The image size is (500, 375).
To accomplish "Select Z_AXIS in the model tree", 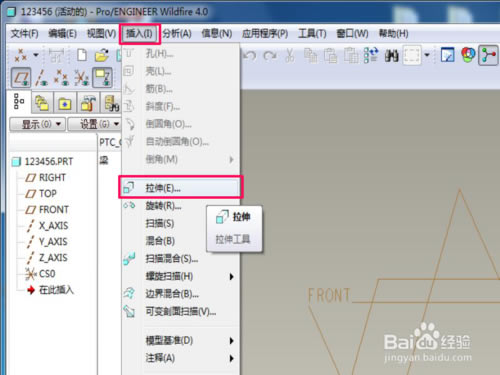I will (47, 258).
